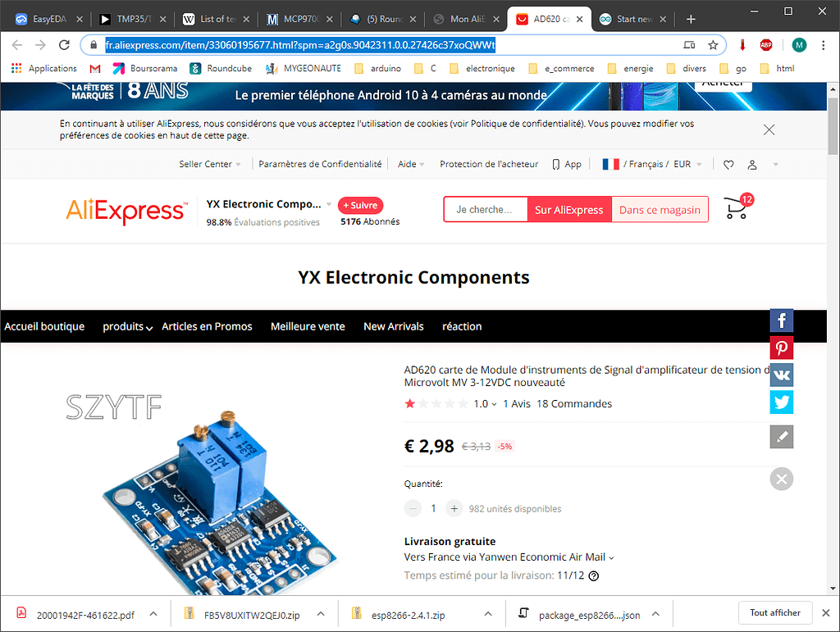Open the produits dropdown menu
This screenshot has width=840, height=632.
click(127, 326)
